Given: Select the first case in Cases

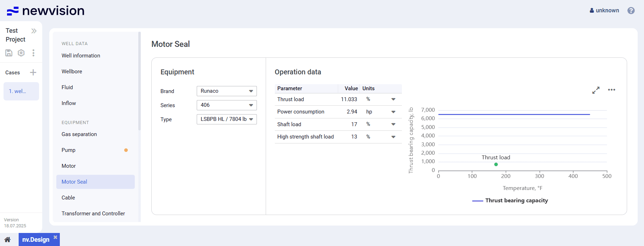Looking at the screenshot, I should point(21,91).
